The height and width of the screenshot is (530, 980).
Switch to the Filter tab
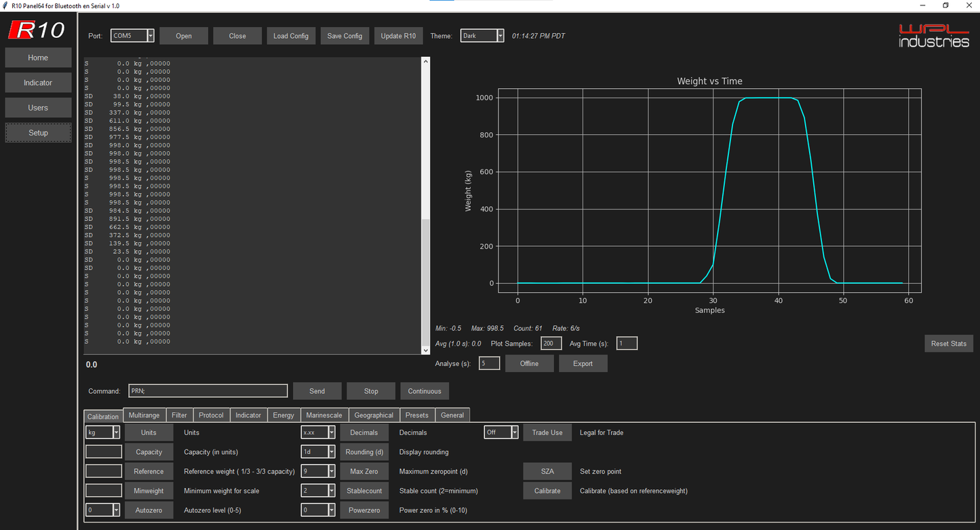click(x=179, y=415)
